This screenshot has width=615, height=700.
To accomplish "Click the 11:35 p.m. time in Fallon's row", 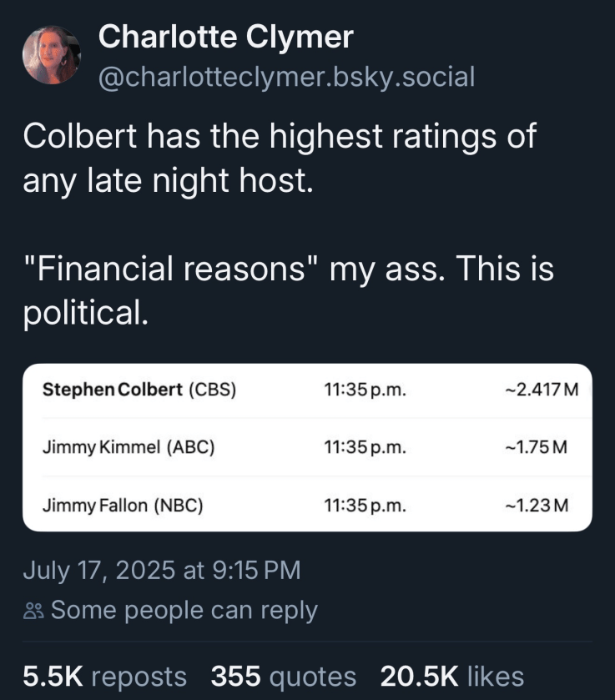I will (365, 504).
